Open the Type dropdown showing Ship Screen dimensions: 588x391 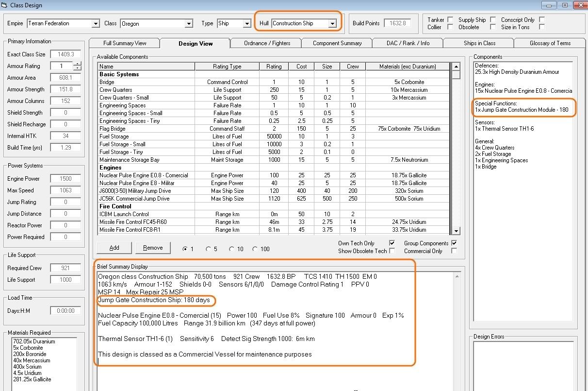[246, 23]
